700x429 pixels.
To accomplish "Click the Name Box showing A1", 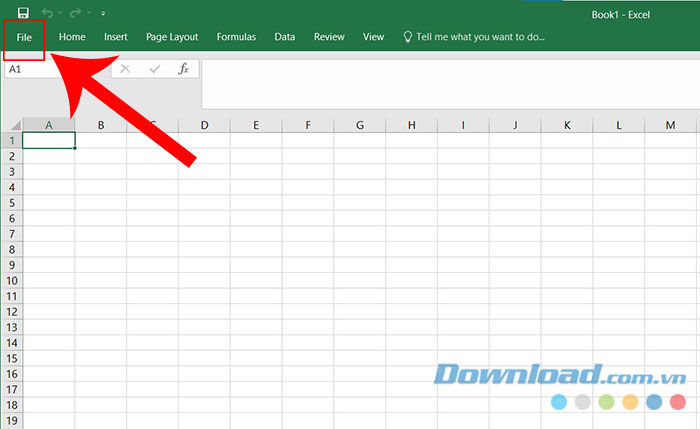I will (x=50, y=70).
